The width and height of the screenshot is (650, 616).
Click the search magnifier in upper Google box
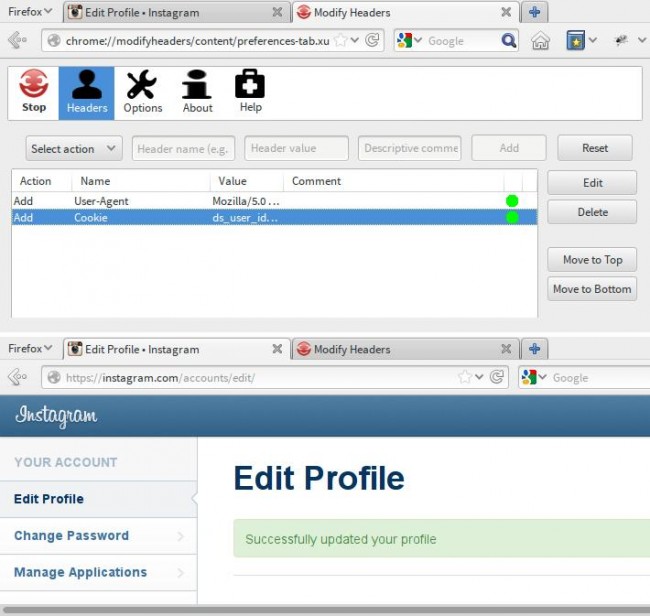tap(508, 41)
